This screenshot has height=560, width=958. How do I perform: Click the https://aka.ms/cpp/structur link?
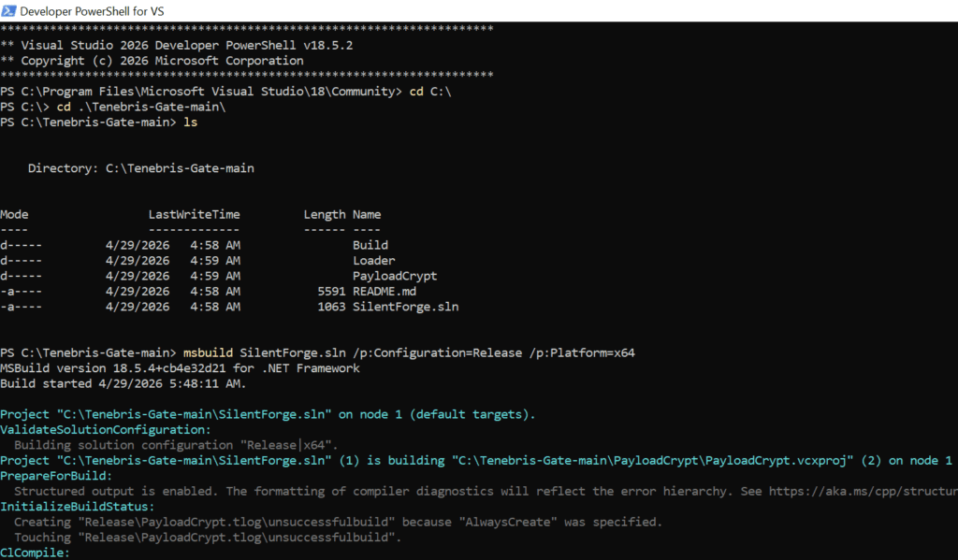tap(864, 491)
